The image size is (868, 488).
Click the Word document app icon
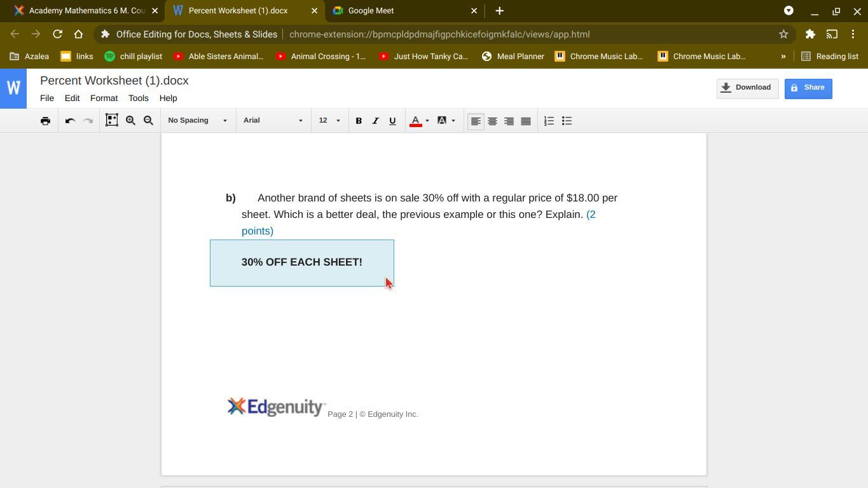pos(13,88)
